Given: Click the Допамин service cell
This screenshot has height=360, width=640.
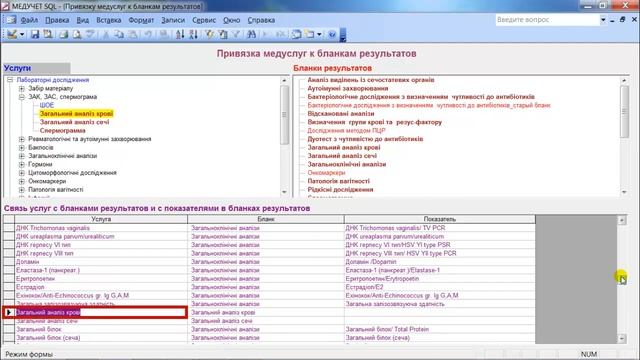Looking at the screenshot, I should click(x=101, y=262).
